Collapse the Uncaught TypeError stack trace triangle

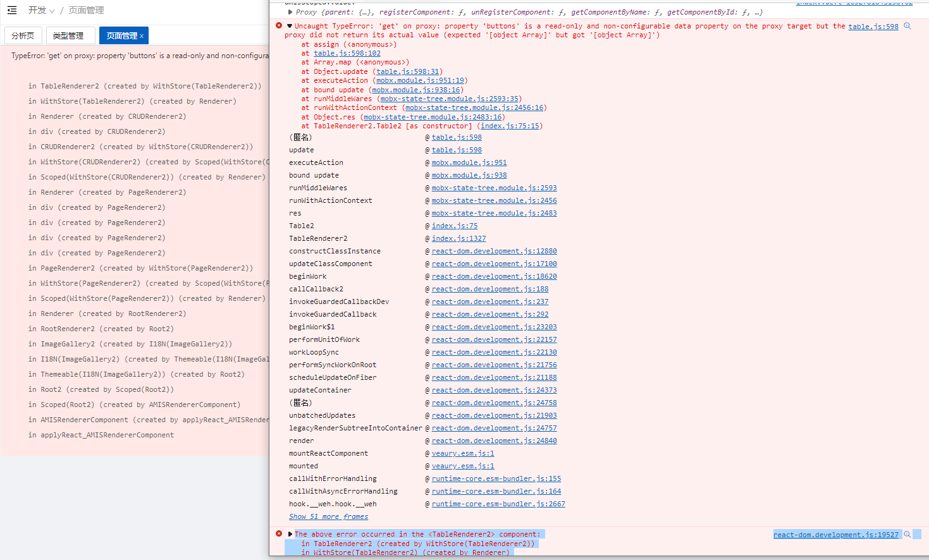click(289, 26)
